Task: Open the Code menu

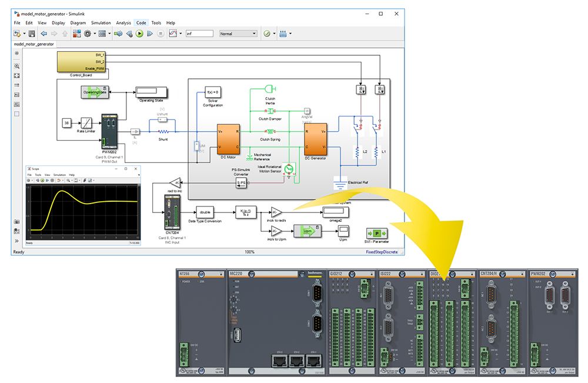Action: coord(141,23)
